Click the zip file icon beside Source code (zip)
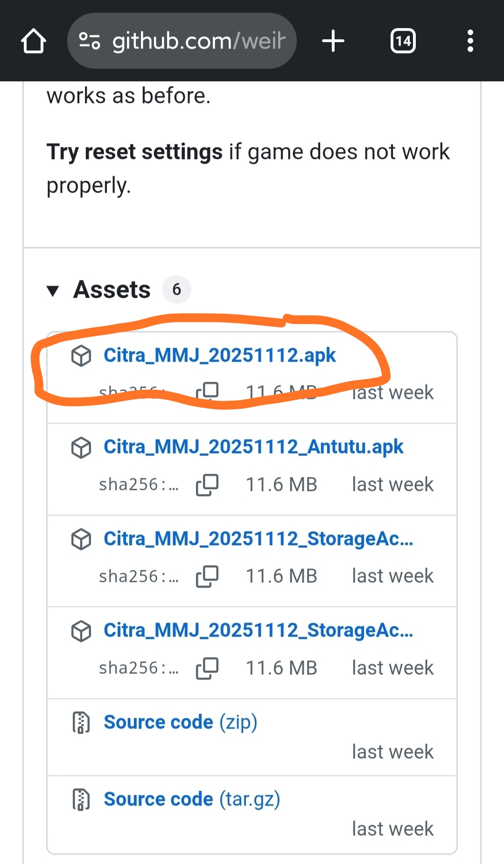 (81, 723)
